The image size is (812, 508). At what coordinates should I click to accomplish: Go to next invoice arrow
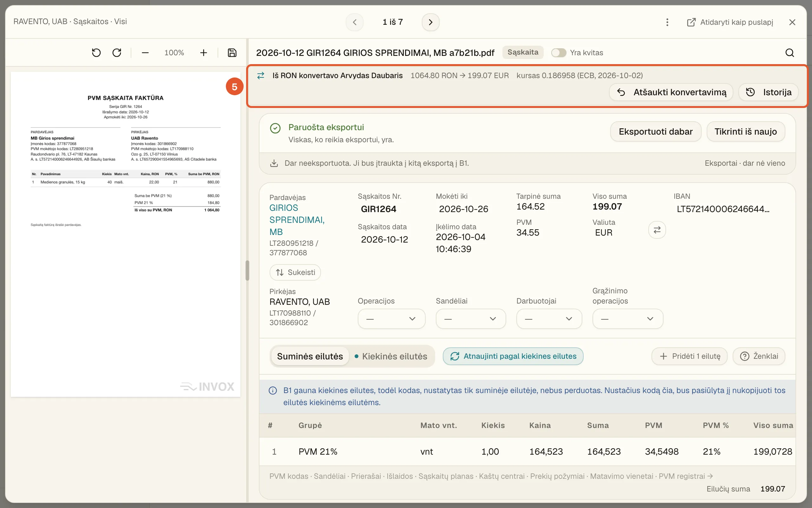(430, 22)
